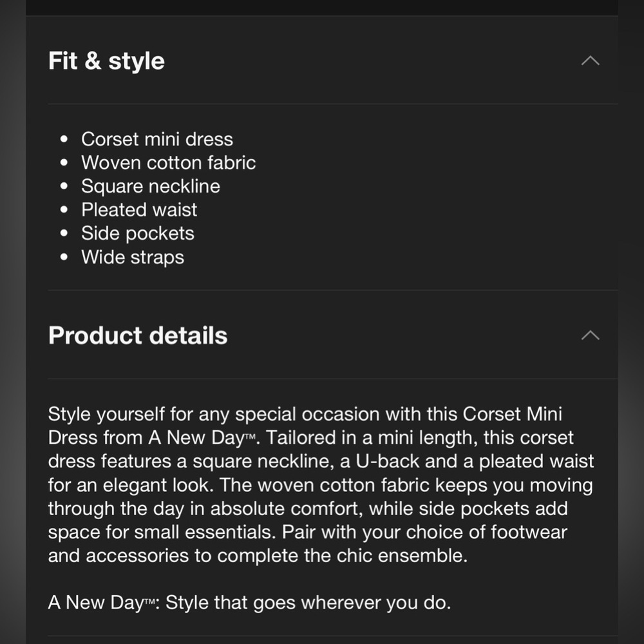Image resolution: width=644 pixels, height=644 pixels.
Task: Select the Fit & style heading
Action: point(106,61)
